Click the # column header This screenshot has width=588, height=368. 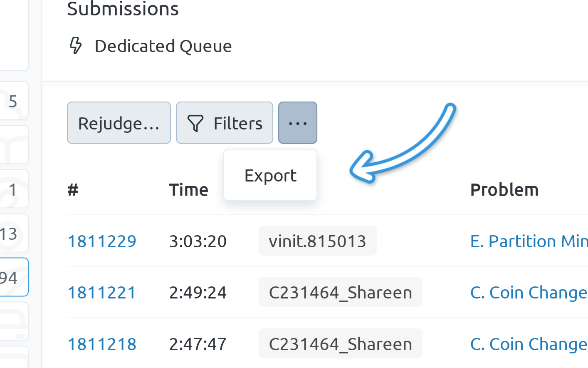point(73,190)
